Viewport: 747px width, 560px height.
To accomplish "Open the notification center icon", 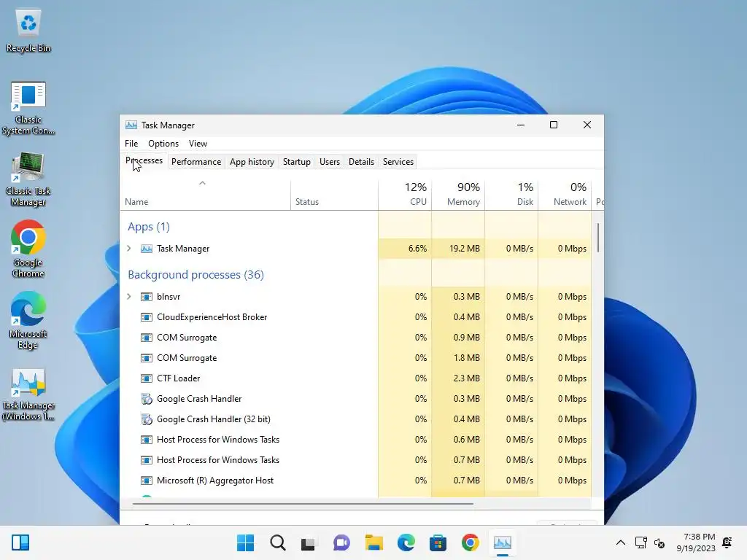I will [x=727, y=542].
